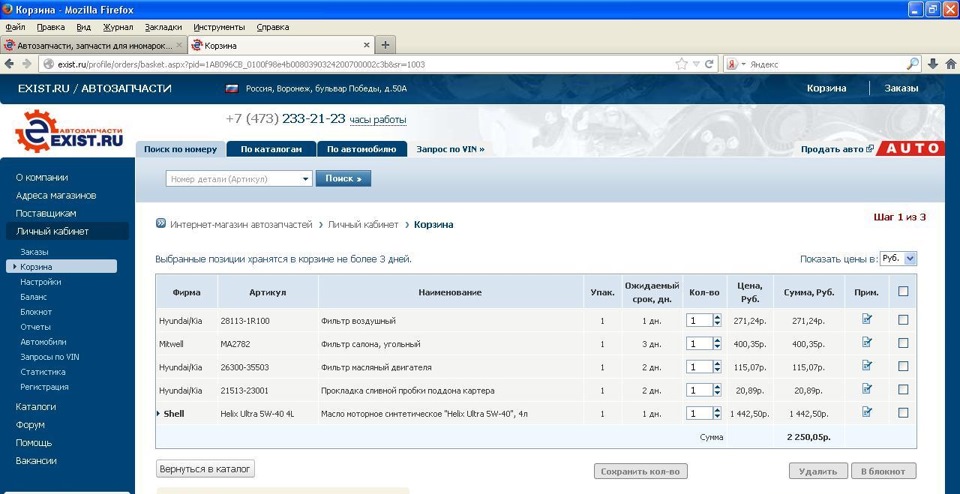960x494 pixels.
Task: Open Форум in the sidebar
Action: click(30, 425)
